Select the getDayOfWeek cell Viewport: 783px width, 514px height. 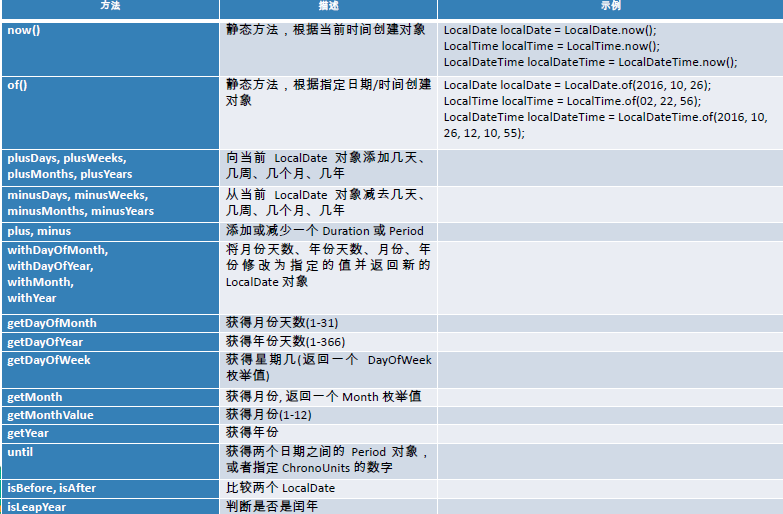110,370
